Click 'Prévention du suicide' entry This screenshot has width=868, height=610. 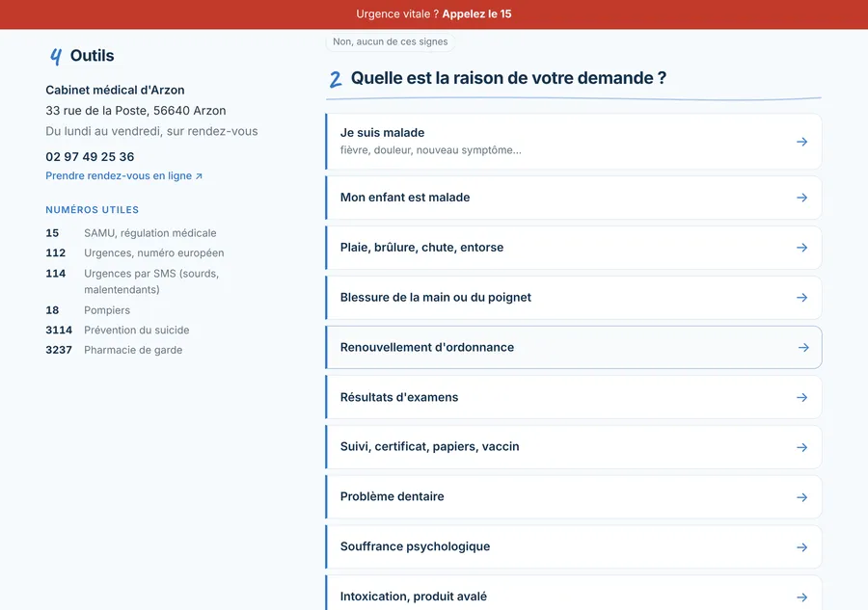(x=137, y=331)
